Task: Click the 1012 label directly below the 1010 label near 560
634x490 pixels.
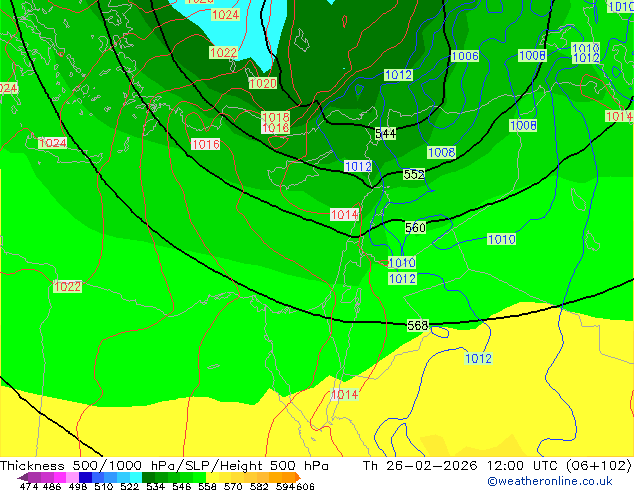Action: (402, 279)
